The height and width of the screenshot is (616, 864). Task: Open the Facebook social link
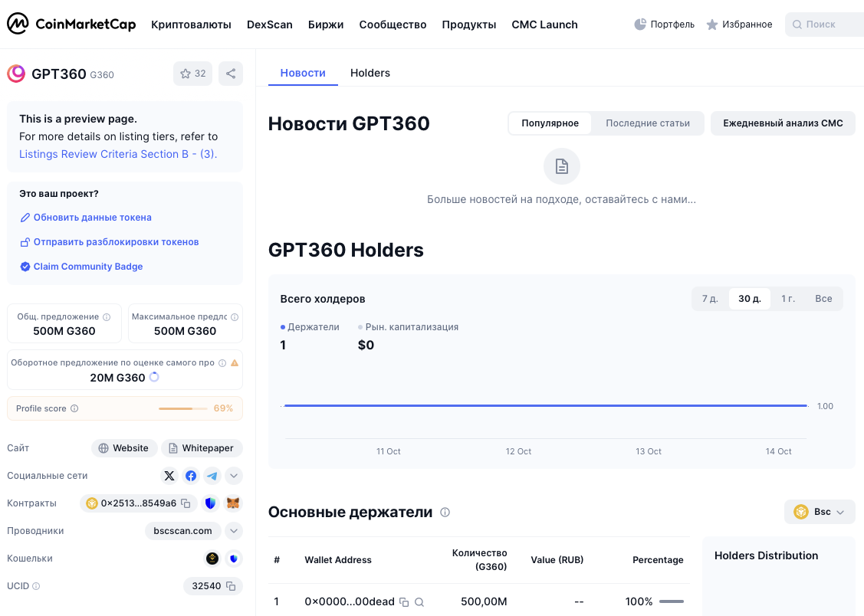tap(190, 476)
